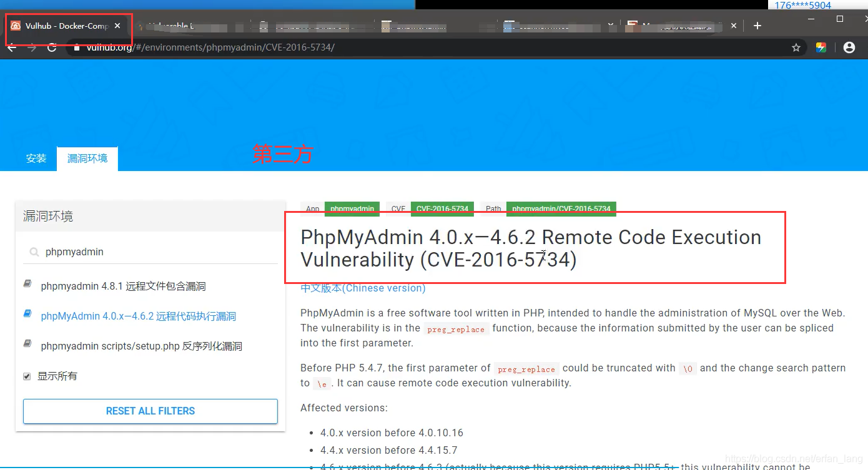868x470 pixels.
Task: Click the address bar URL
Action: coord(210,47)
